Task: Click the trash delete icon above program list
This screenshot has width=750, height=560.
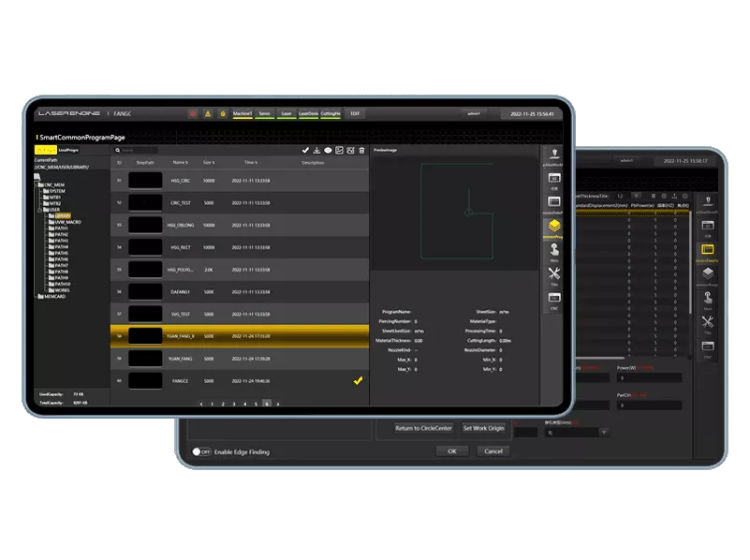Action: [361, 150]
